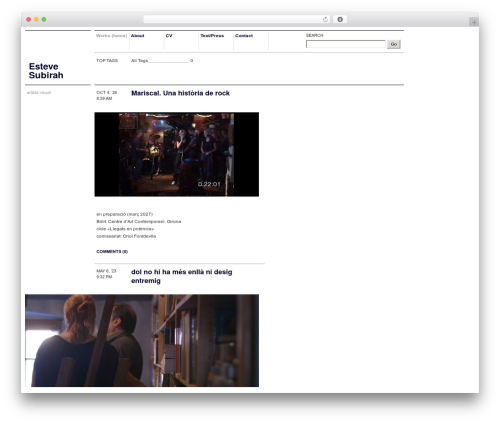
Task: Click the All Tags link
Action: (139, 61)
